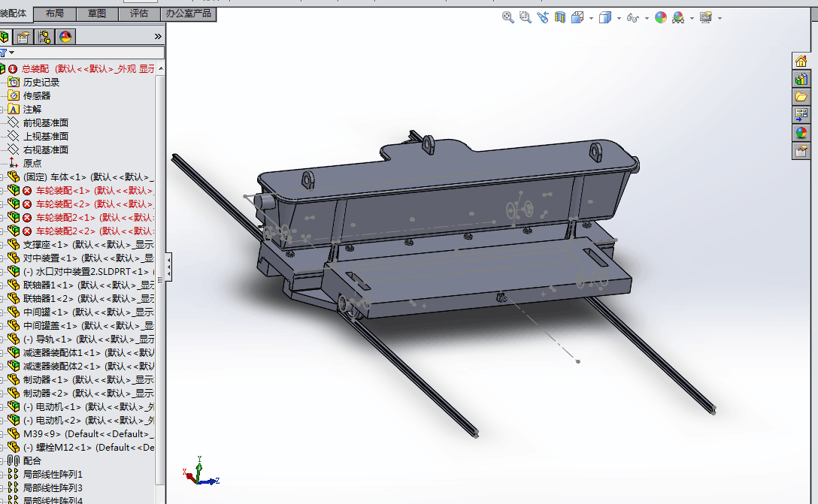818x504 pixels.
Task: Open the tree filter dropdown arrow
Action: 11,53
